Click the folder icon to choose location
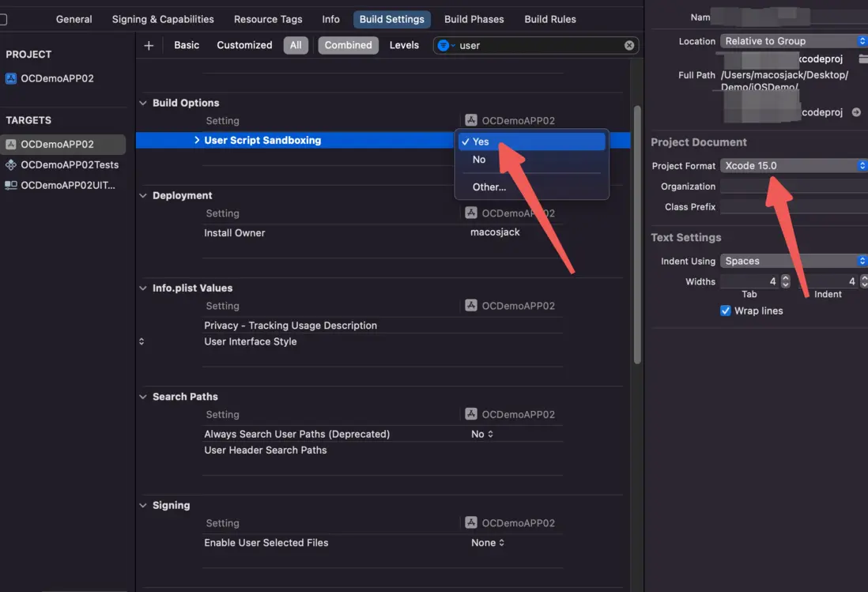 (x=862, y=59)
